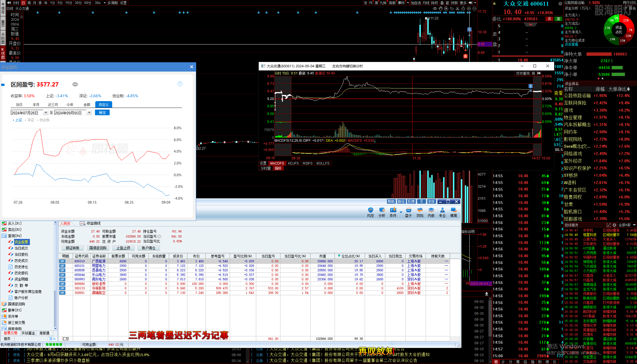
Task: Zoom out with the minus icon on the K-line chart
Action: coord(475,8)
